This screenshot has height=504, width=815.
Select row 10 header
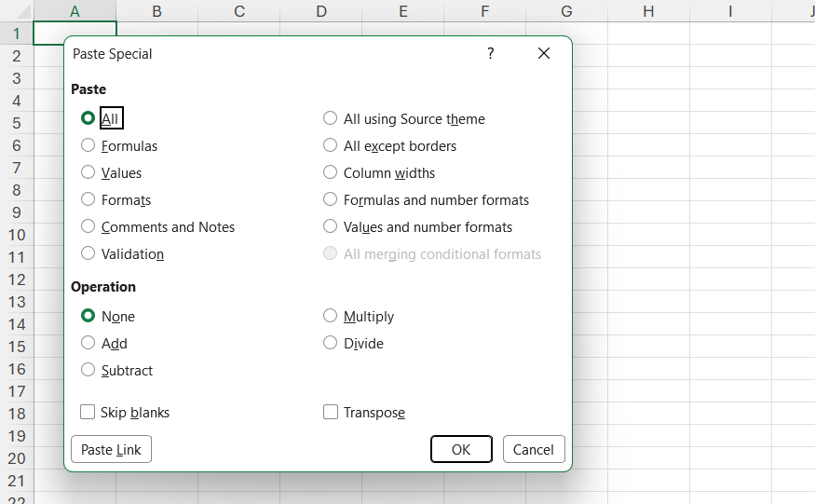click(x=17, y=235)
